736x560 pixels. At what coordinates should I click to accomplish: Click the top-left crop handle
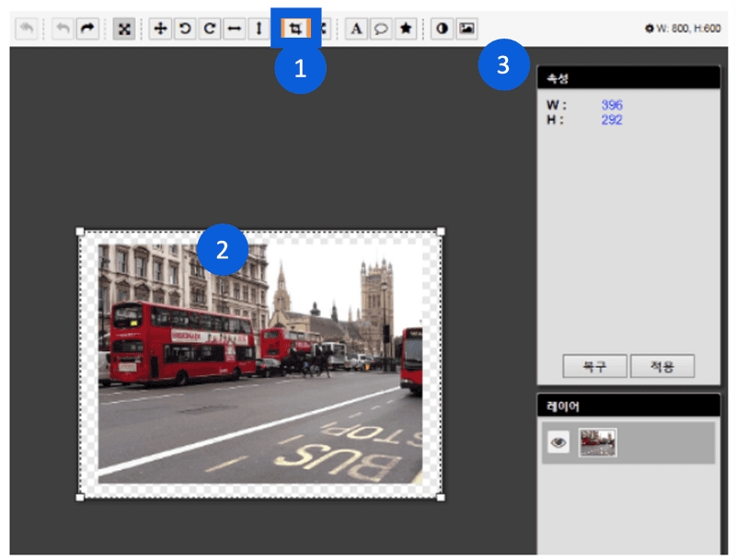[x=80, y=232]
